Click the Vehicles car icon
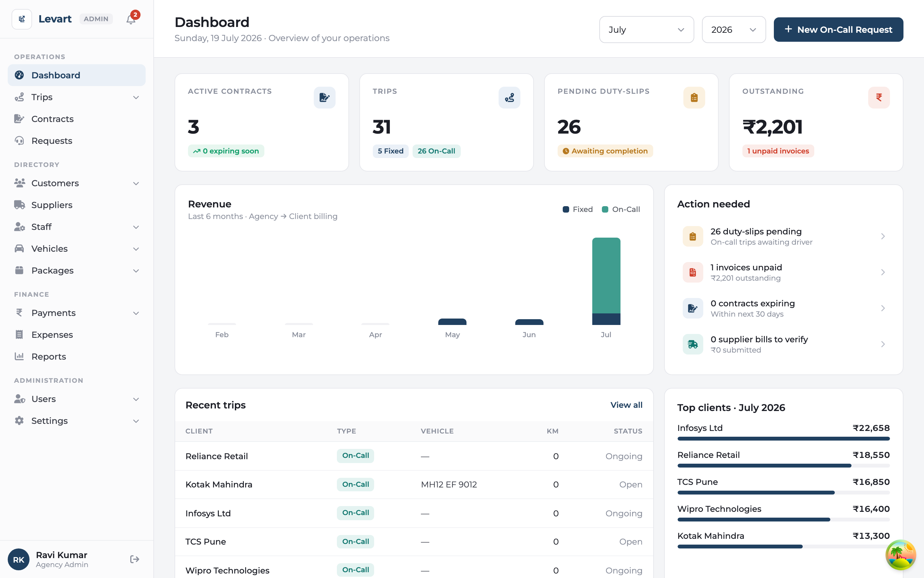The height and width of the screenshot is (578, 924). (x=19, y=249)
